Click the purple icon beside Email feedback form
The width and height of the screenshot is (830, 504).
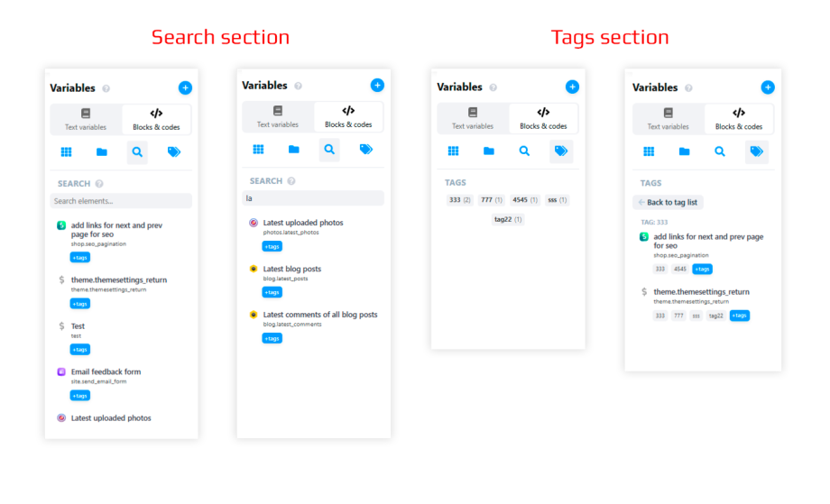click(61, 371)
